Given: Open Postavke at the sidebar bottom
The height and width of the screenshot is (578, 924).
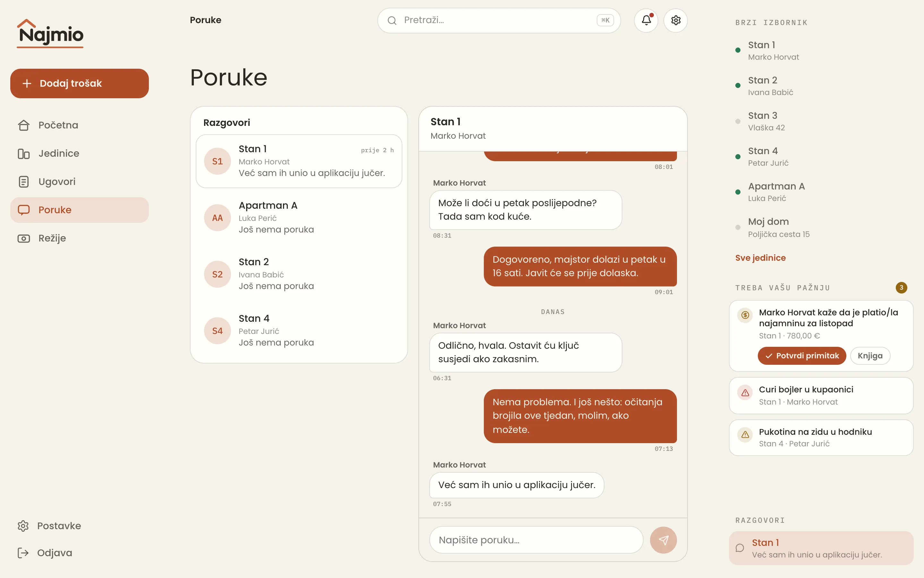Looking at the screenshot, I should [80, 526].
